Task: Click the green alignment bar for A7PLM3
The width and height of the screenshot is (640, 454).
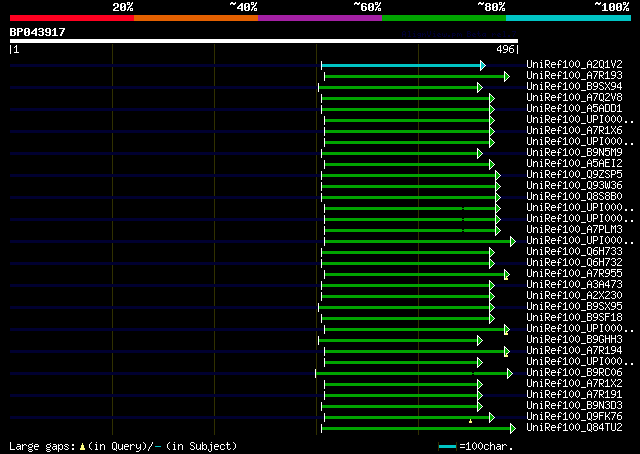Action: point(410,231)
